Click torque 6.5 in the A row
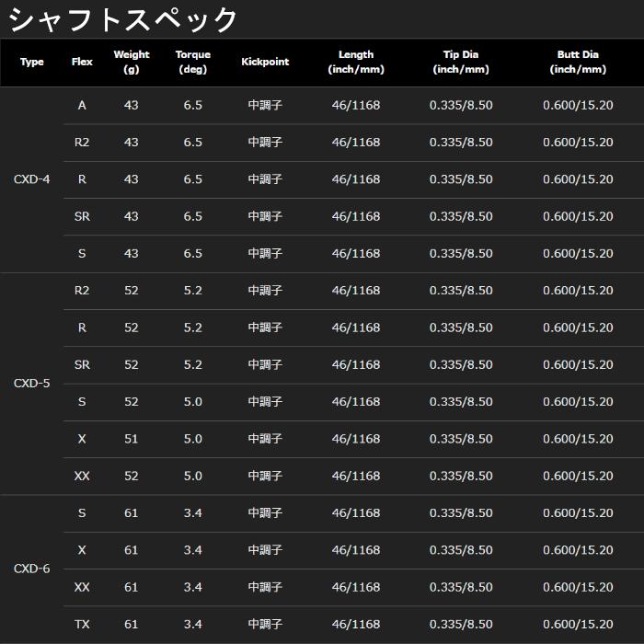 [192, 105]
